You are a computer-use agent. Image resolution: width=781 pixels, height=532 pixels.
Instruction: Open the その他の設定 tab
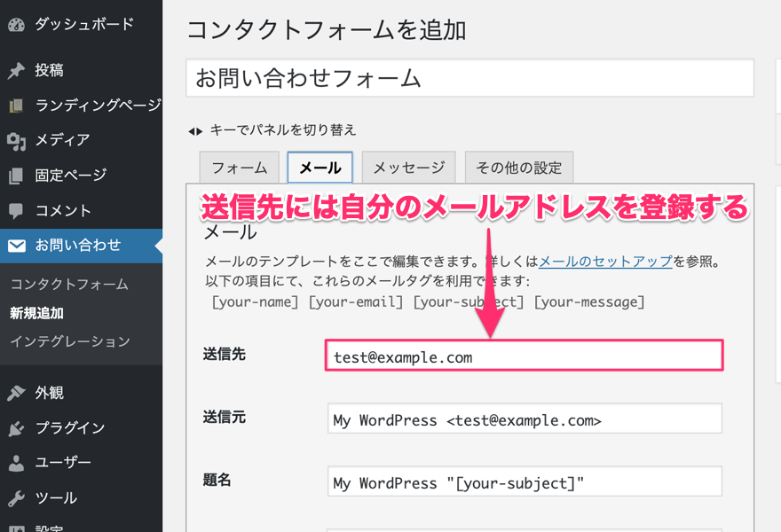click(518, 168)
